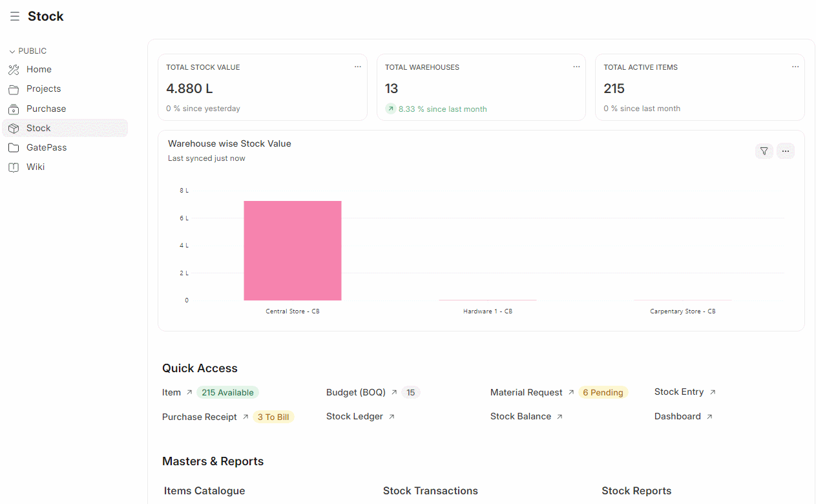Open Material Request quick access link
The image size is (816, 504).
point(527,392)
